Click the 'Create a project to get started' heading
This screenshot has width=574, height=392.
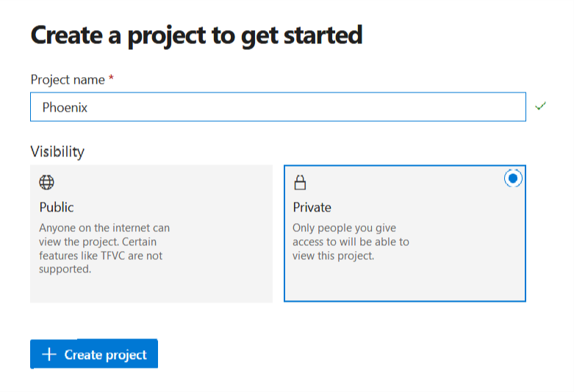pos(196,35)
